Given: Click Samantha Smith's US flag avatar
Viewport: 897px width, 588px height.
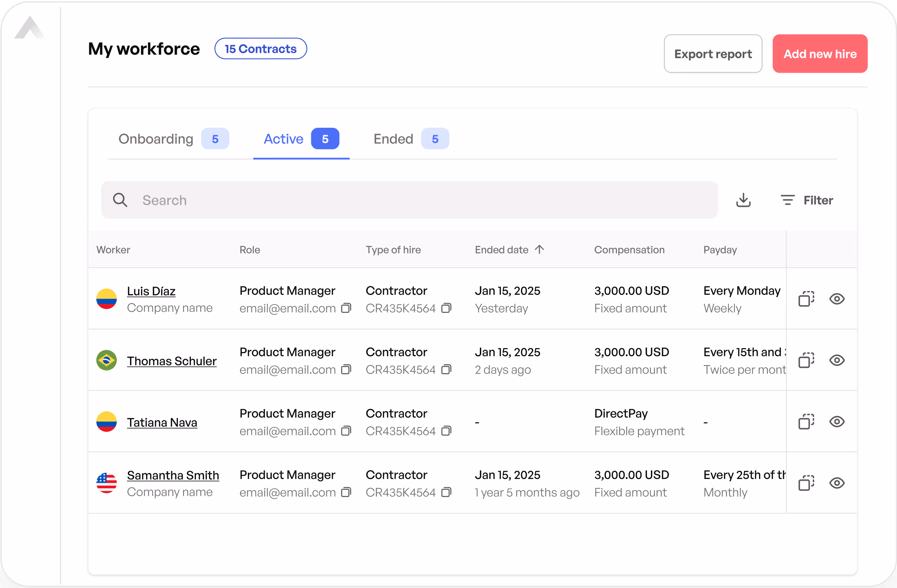Looking at the screenshot, I should 107,483.
